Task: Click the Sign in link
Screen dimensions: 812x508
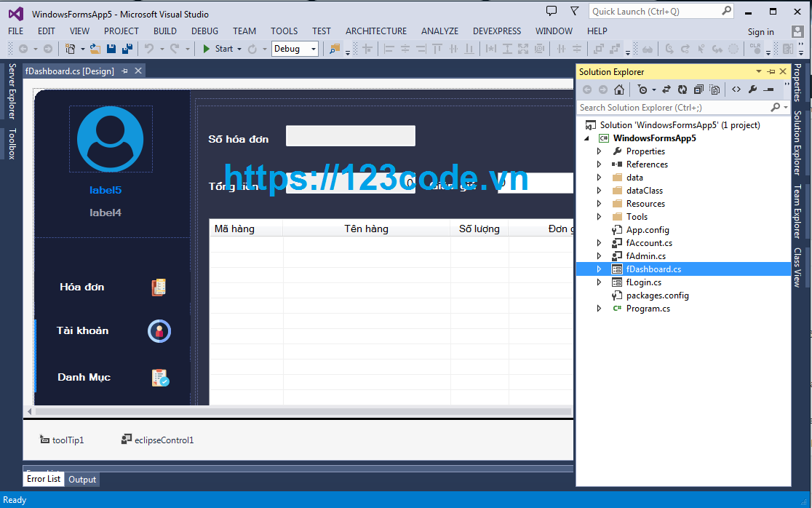Action: click(x=761, y=31)
